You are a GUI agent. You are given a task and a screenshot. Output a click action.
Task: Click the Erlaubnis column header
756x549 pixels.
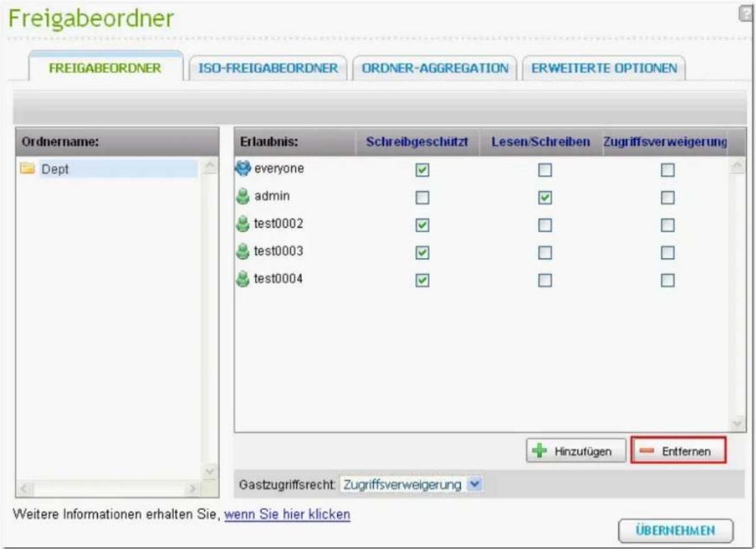295,141
